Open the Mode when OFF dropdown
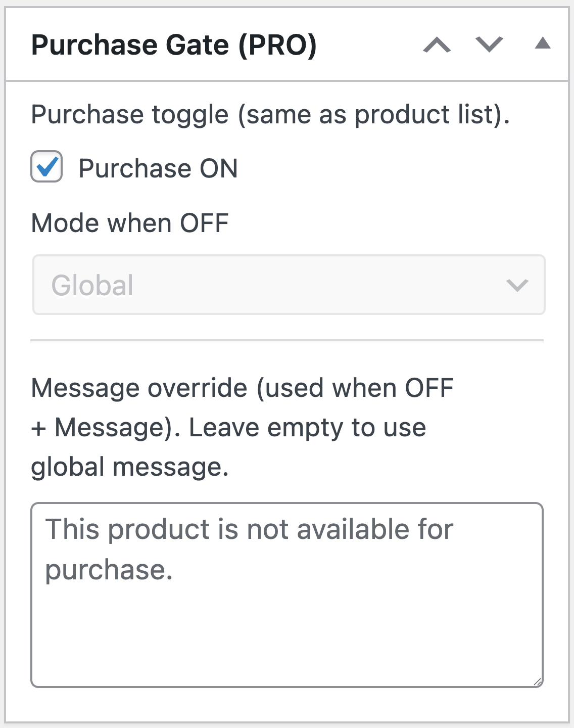The width and height of the screenshot is (574, 728). (289, 285)
